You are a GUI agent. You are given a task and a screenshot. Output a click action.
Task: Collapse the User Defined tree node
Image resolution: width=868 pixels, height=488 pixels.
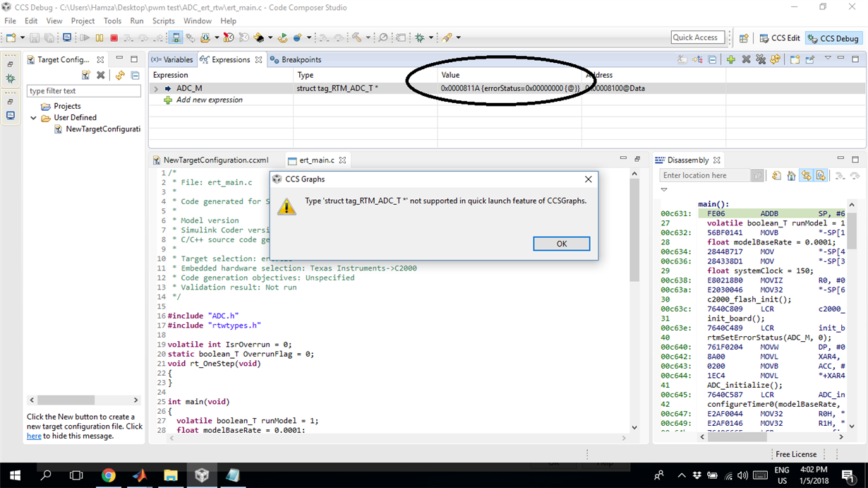coord(32,117)
